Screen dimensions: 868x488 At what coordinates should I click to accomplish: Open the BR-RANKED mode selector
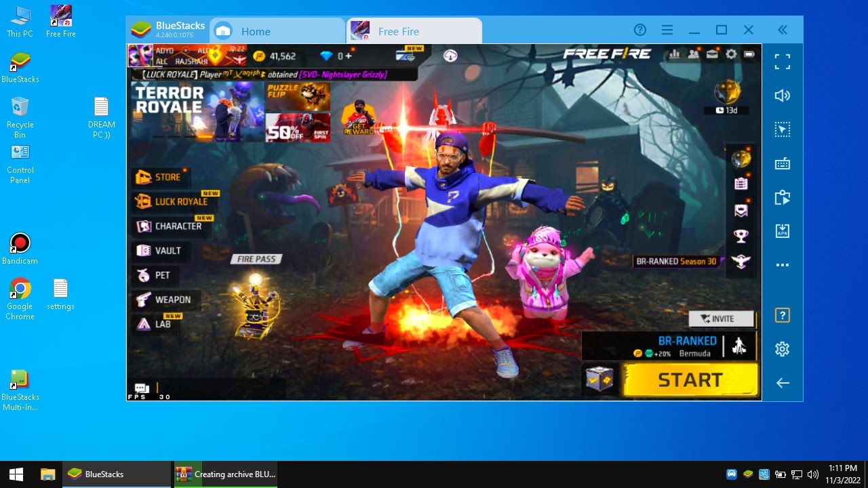[x=669, y=346]
